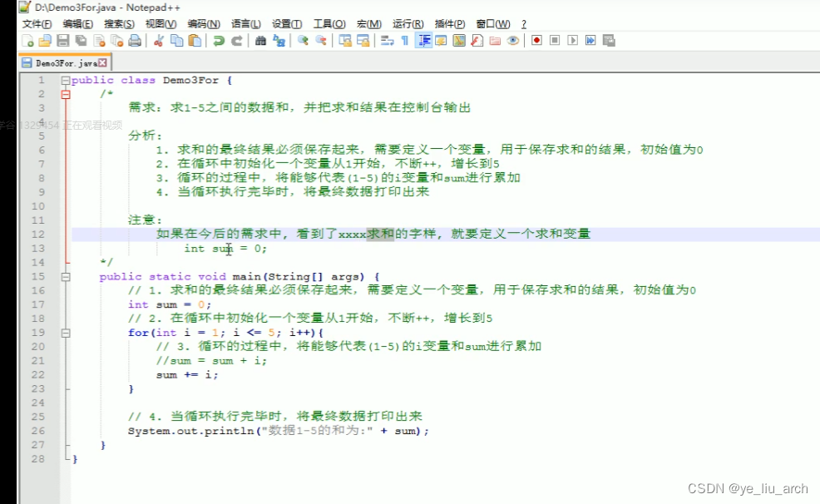The width and height of the screenshot is (820, 504).
Task: Open the Function List panel icon
Action: [477, 41]
